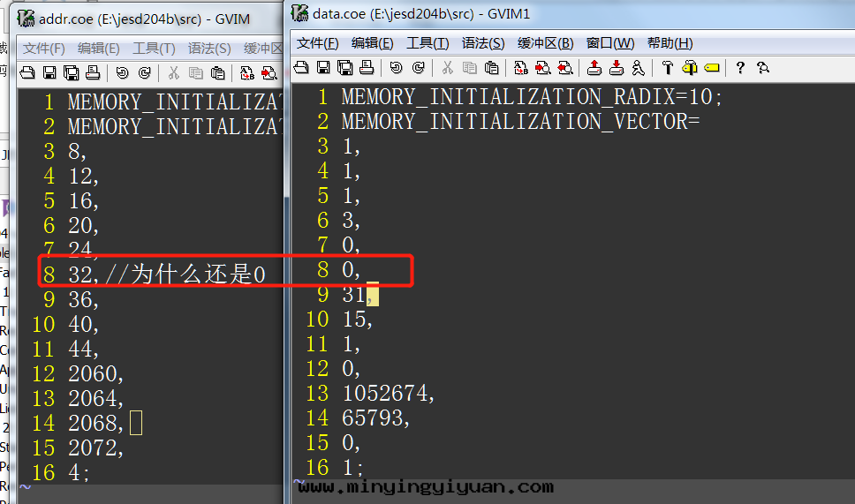This screenshot has width=855, height=504.
Task: Expand 工具(T) menu in addr.coe window
Action: click(x=154, y=49)
